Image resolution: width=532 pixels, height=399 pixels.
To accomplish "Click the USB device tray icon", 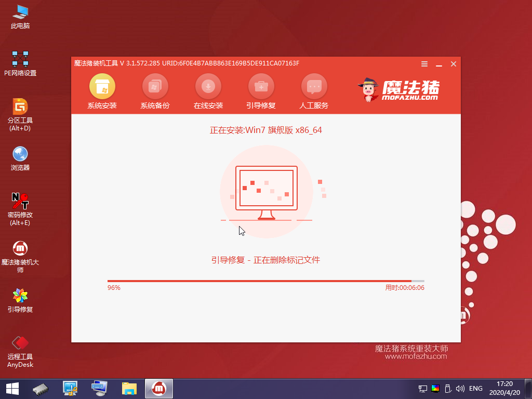I will [447, 389].
